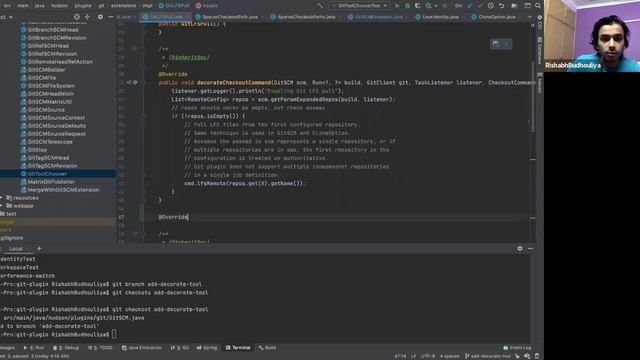
Task: Select GitTagSCMHead in project tree
Action: coord(48,158)
